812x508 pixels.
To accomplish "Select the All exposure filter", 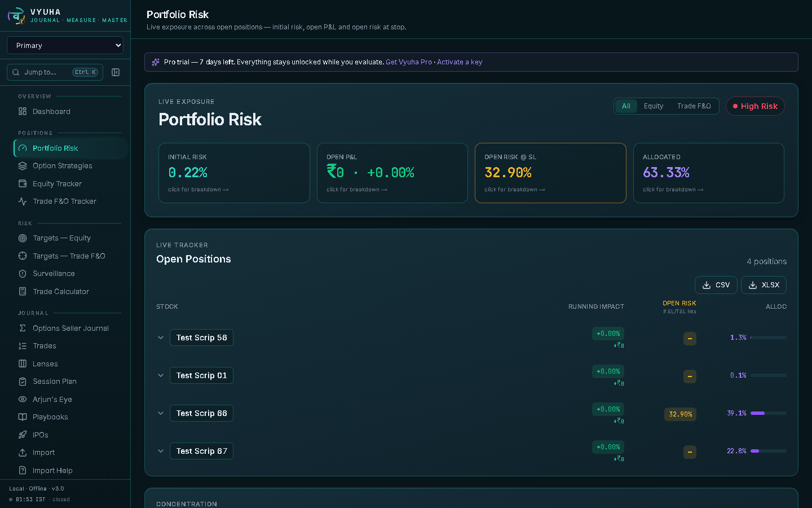I will 626,106.
